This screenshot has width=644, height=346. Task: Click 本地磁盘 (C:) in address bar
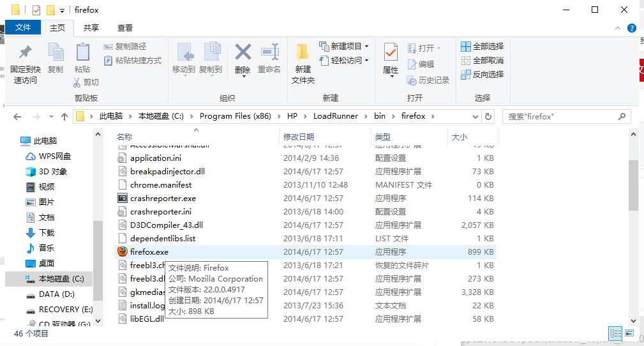(x=161, y=116)
